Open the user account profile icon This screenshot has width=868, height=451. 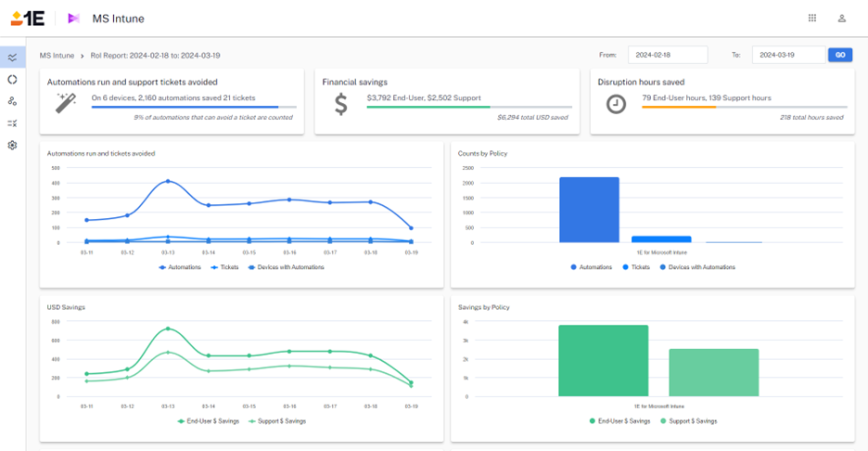842,18
